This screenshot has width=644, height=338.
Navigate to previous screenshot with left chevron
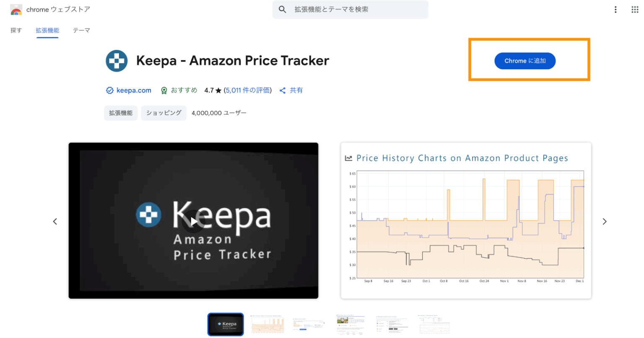[x=55, y=221]
